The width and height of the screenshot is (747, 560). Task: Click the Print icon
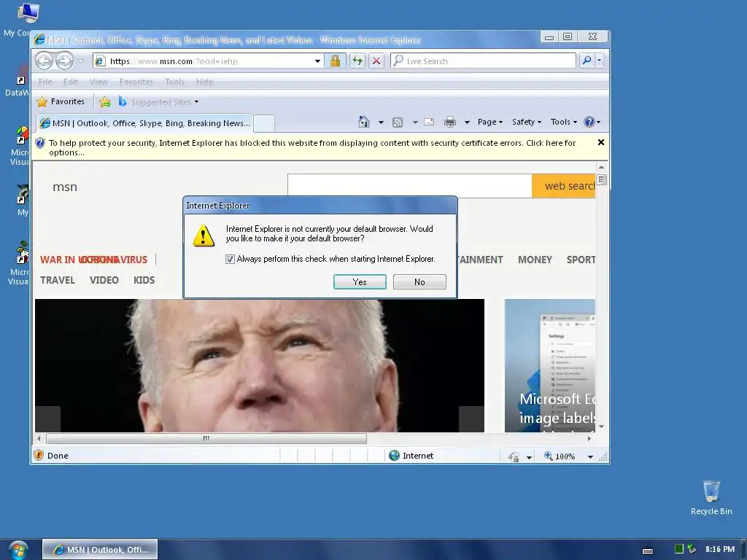[x=449, y=122]
